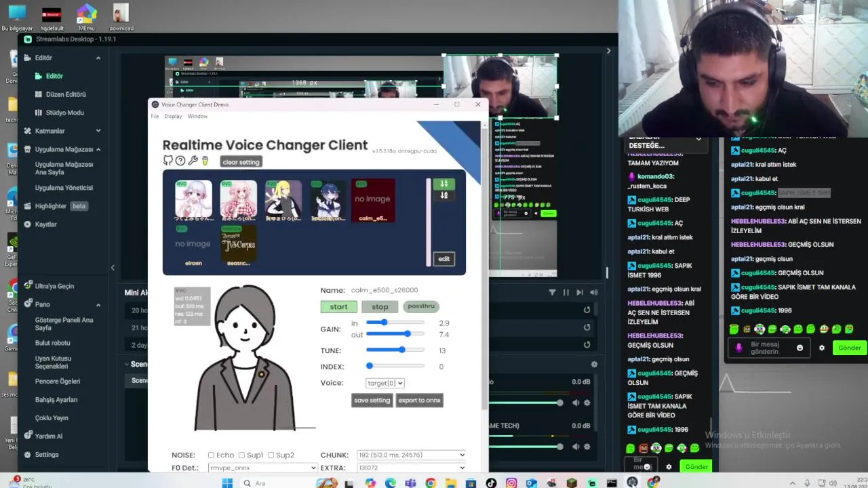Click the purple microphone icon in chat
This screenshot has height=488, width=868.
point(739,348)
